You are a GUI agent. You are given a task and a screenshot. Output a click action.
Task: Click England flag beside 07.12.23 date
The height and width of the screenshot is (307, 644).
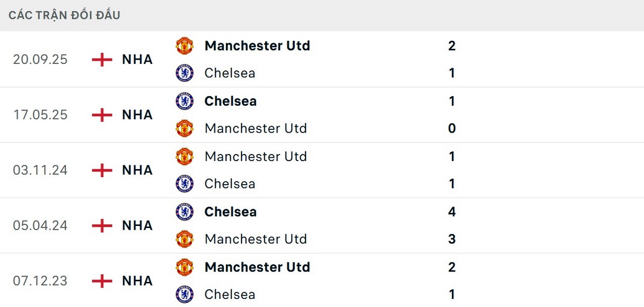[102, 281]
